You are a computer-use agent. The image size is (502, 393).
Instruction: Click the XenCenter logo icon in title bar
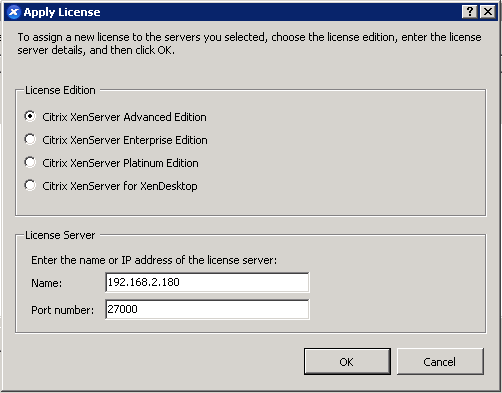click(x=14, y=12)
